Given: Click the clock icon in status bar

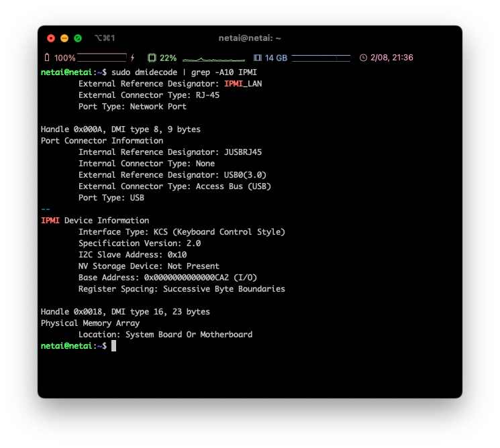Looking at the screenshot, I should coord(363,58).
